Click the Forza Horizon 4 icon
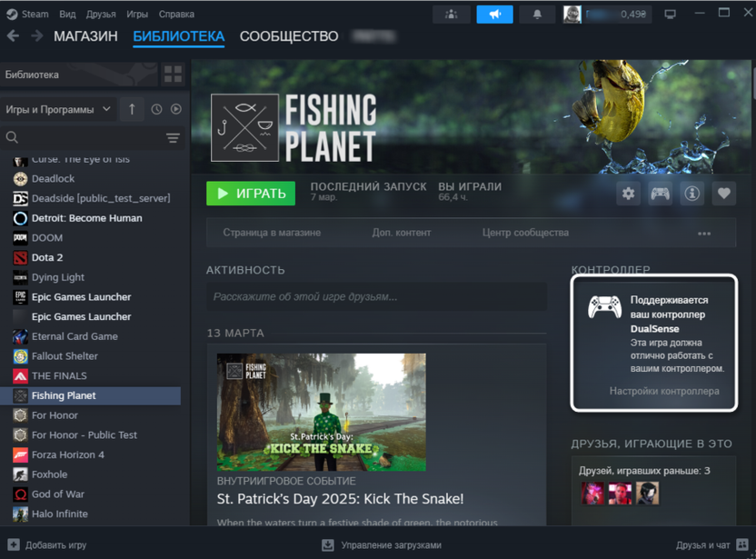The width and height of the screenshot is (756, 559). coord(20,454)
